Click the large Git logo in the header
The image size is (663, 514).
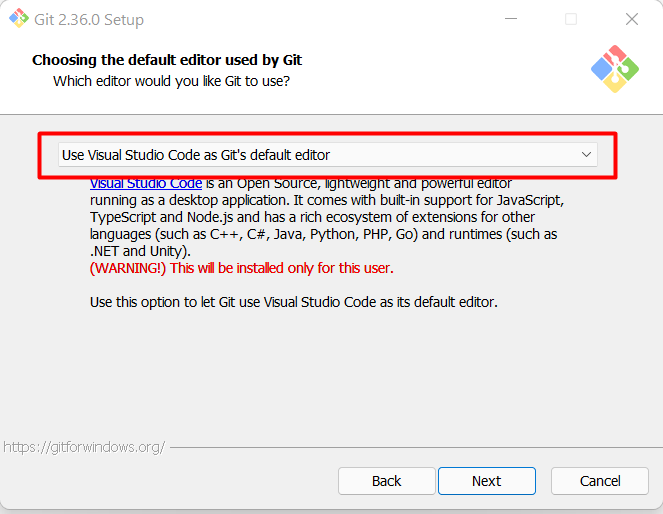pyautogui.click(x=615, y=69)
